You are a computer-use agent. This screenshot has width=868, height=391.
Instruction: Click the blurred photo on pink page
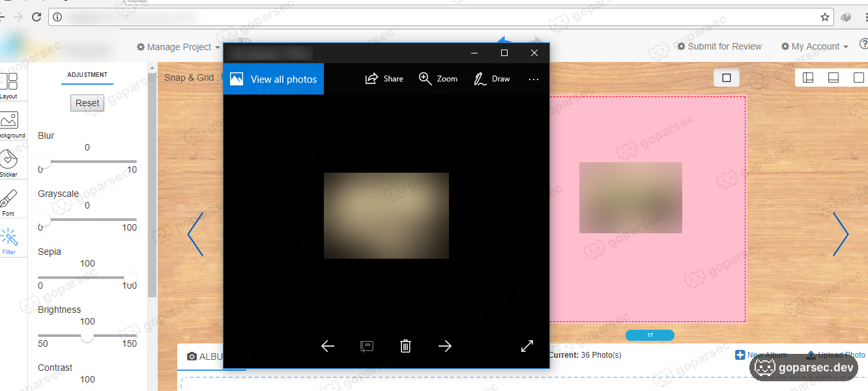(x=631, y=197)
